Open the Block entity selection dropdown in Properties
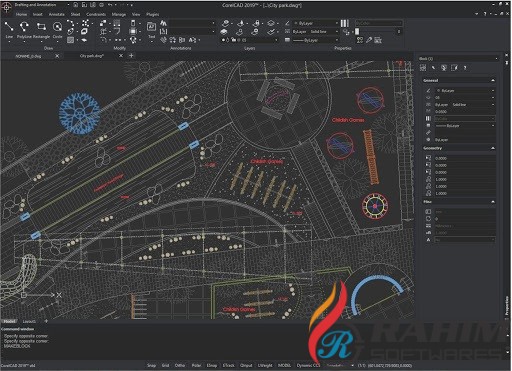This screenshot has width=512, height=371. coord(459,58)
